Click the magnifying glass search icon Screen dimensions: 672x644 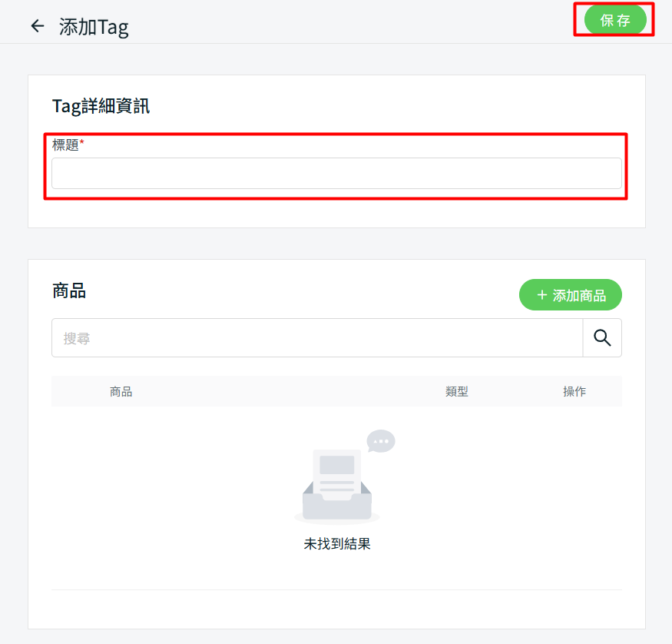[x=602, y=338]
